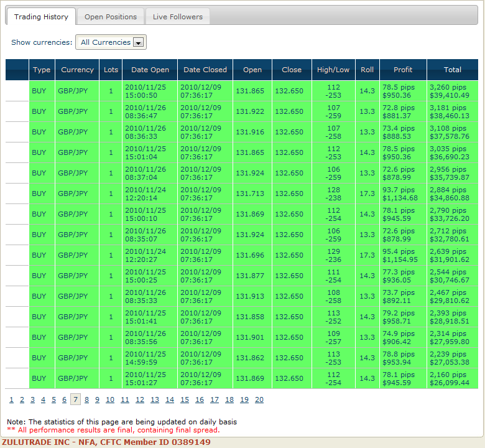This screenshot has height=448, width=485.
Task: Go to page 1 of trading history
Action: (11, 399)
